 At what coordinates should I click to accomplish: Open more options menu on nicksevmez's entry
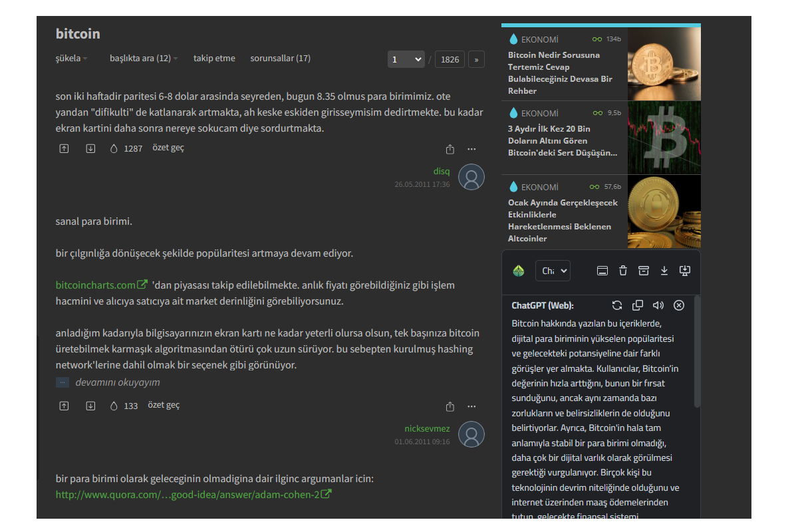(471, 406)
